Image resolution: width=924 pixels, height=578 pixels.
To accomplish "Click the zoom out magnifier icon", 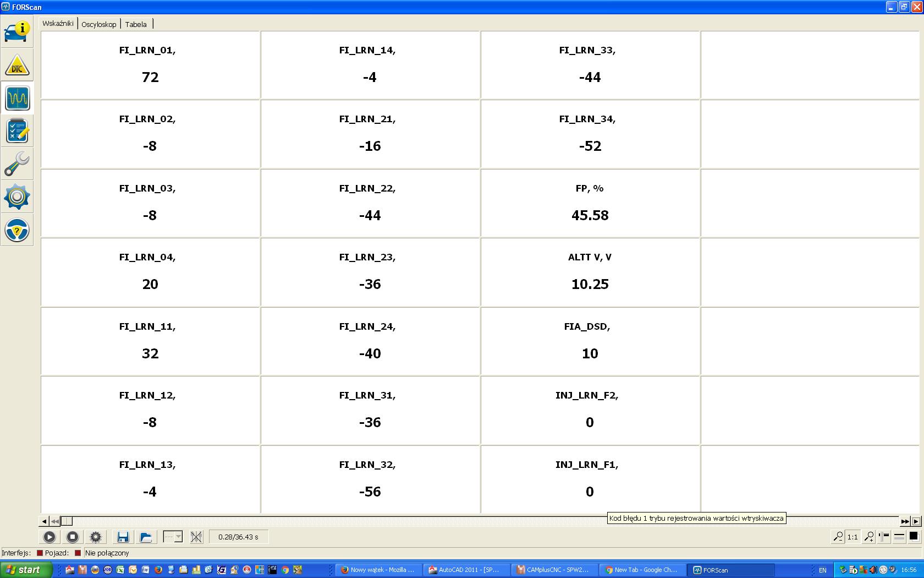I will coord(838,537).
